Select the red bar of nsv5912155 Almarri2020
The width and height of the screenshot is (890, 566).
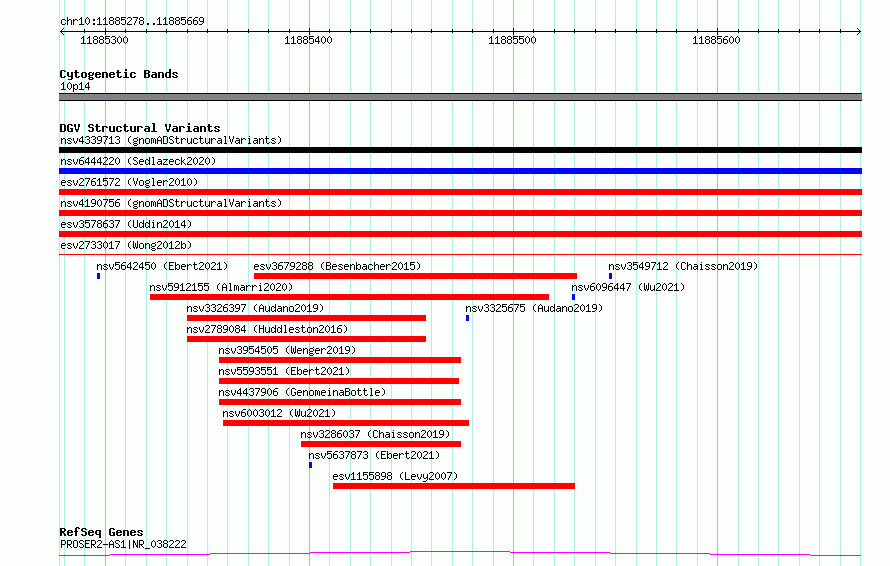350,297
